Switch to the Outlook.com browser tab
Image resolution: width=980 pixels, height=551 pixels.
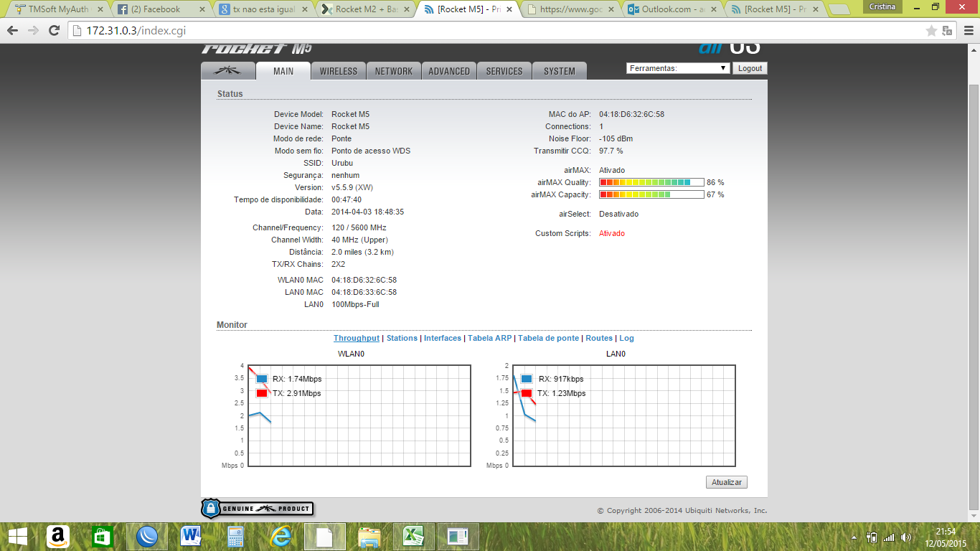point(671,9)
